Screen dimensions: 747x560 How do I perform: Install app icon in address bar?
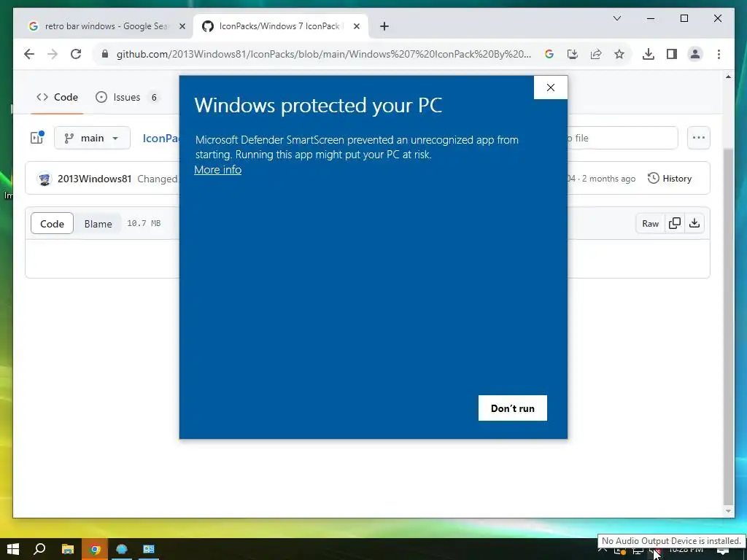pyautogui.click(x=573, y=54)
